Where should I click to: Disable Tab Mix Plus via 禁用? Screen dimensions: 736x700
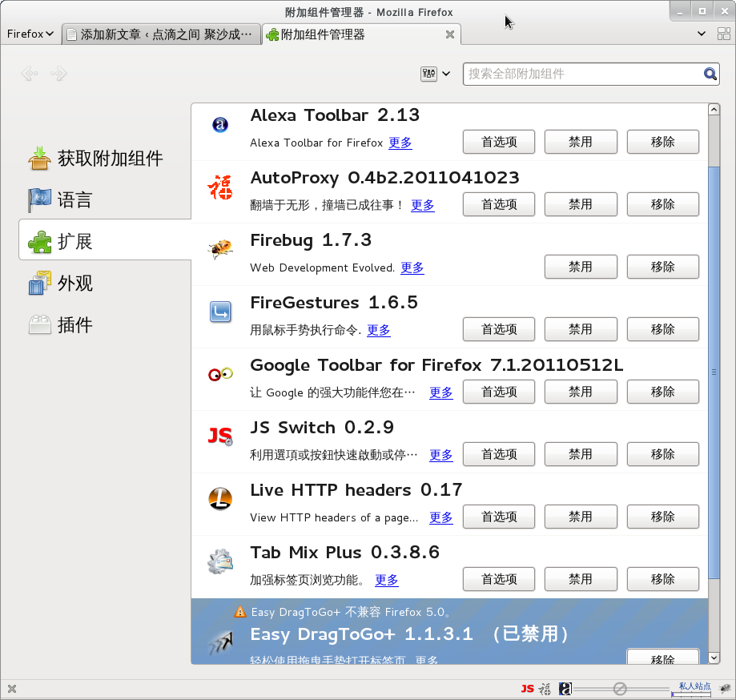click(581, 579)
